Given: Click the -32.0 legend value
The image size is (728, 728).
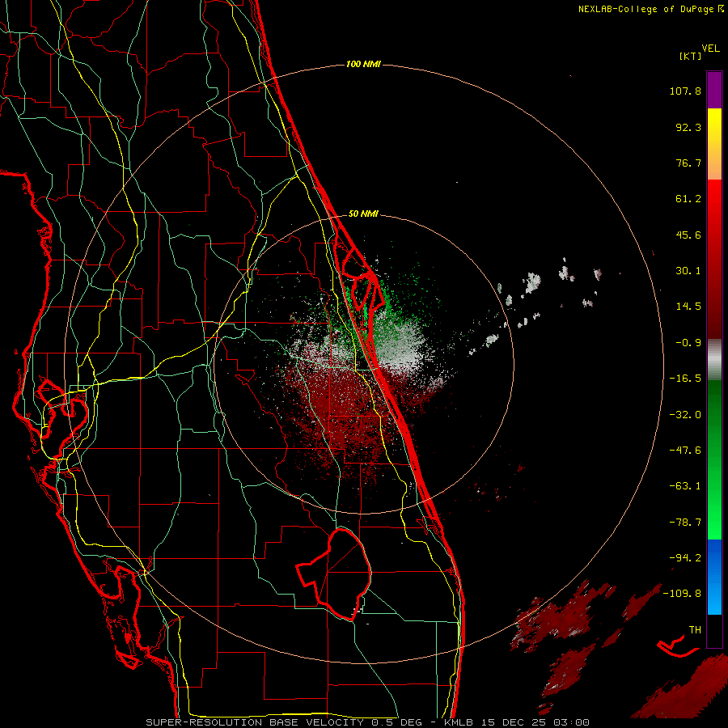Looking at the screenshot, I should point(685,415).
